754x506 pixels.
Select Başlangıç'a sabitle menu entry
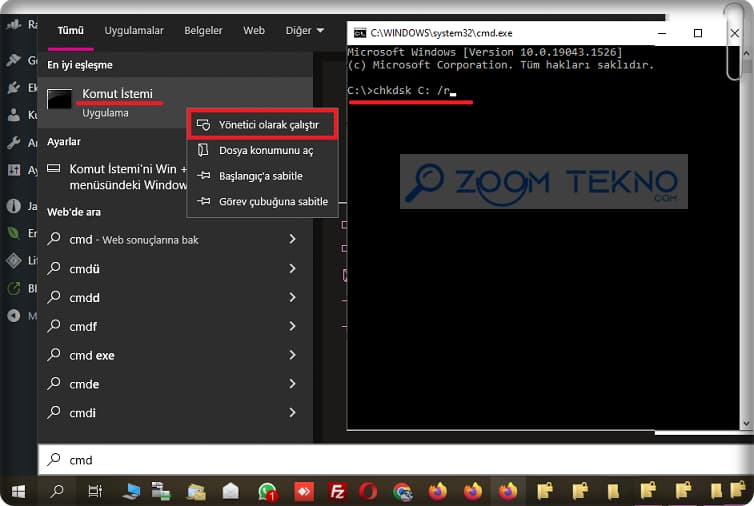(262, 176)
